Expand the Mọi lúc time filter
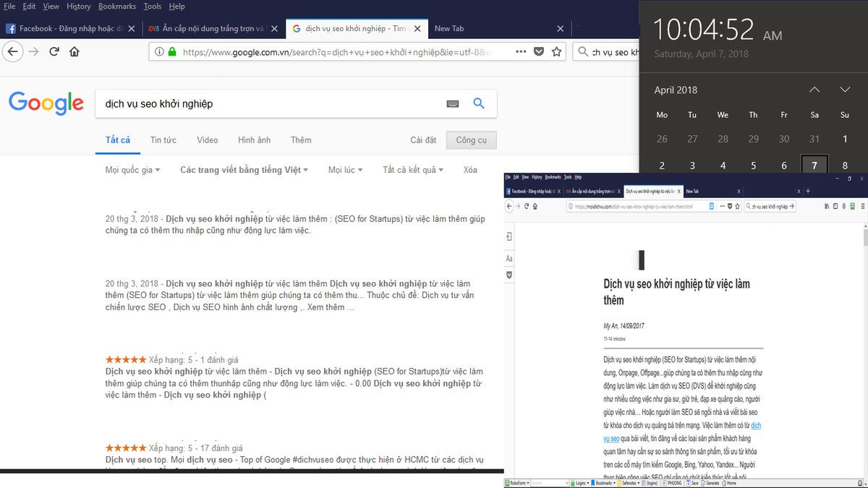The height and width of the screenshot is (488, 868). click(345, 170)
